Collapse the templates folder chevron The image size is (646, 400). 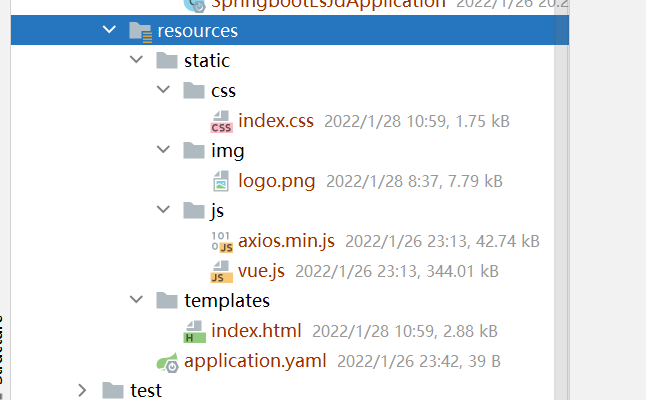point(136,300)
